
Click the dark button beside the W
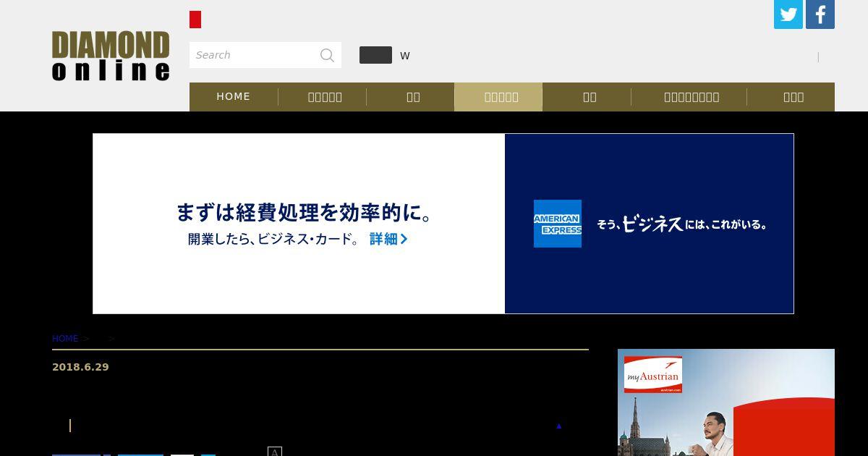coord(375,55)
